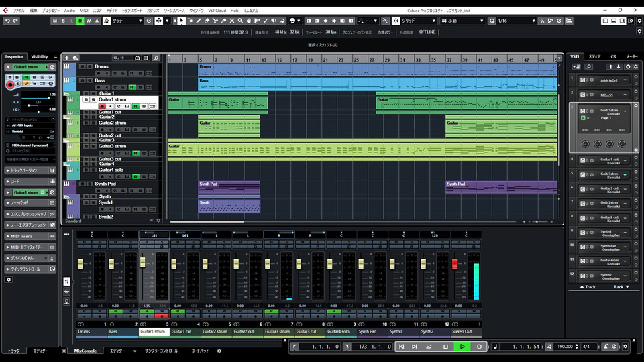Toggle the Cycle loop button in transport
This screenshot has width=644, height=362.
429,347
